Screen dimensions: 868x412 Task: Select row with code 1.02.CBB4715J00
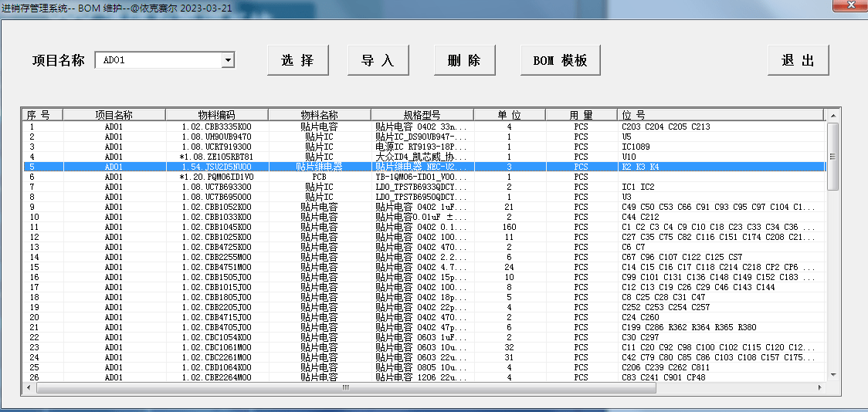pyautogui.click(x=424, y=317)
